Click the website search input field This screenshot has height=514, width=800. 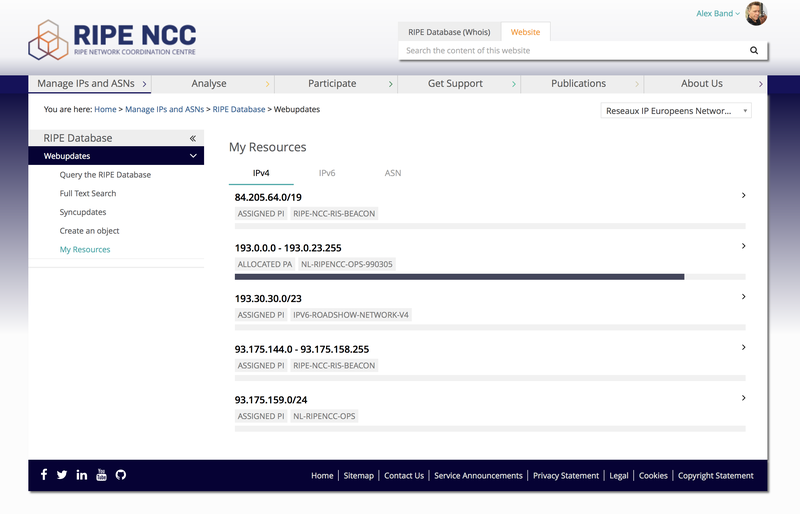pyautogui.click(x=570, y=50)
